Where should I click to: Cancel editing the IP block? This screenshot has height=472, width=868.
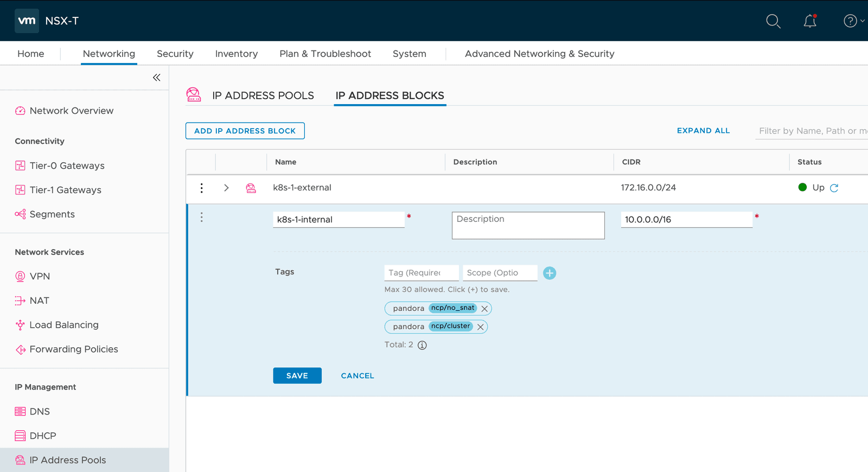[x=357, y=375]
